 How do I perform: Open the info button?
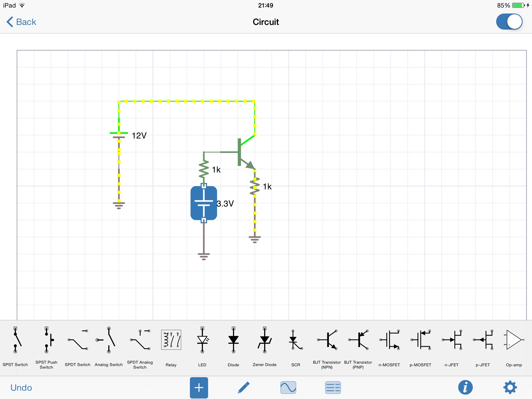[465, 388]
